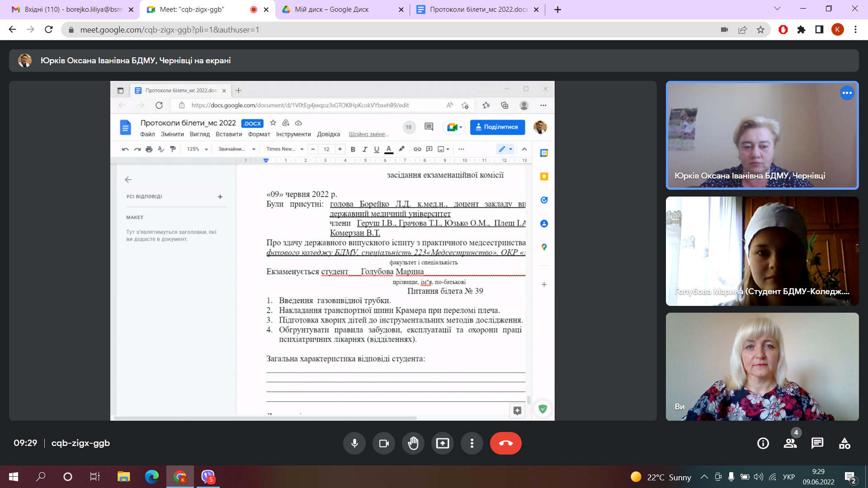The width and height of the screenshot is (868, 488).
Task: Show the participants panel
Action: pyautogui.click(x=790, y=443)
